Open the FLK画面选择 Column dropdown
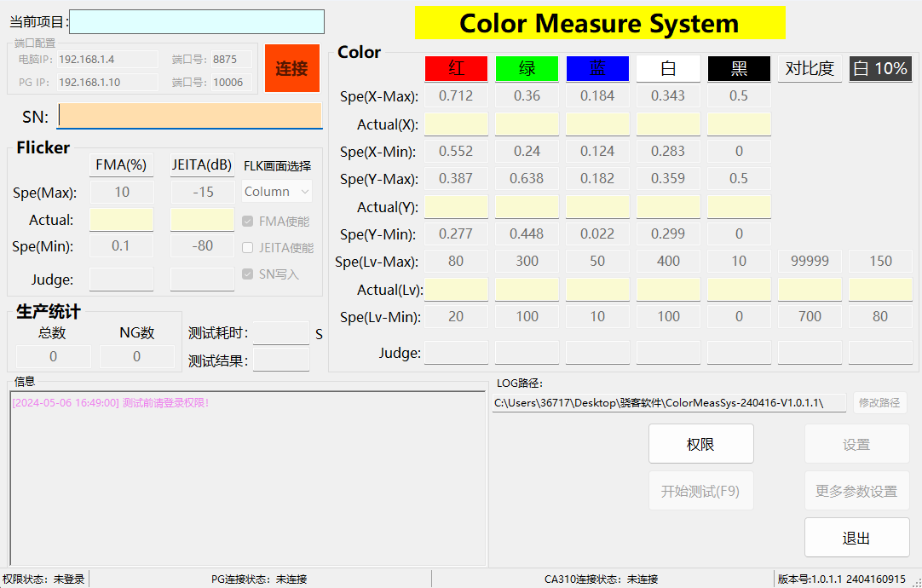 pyautogui.click(x=277, y=192)
